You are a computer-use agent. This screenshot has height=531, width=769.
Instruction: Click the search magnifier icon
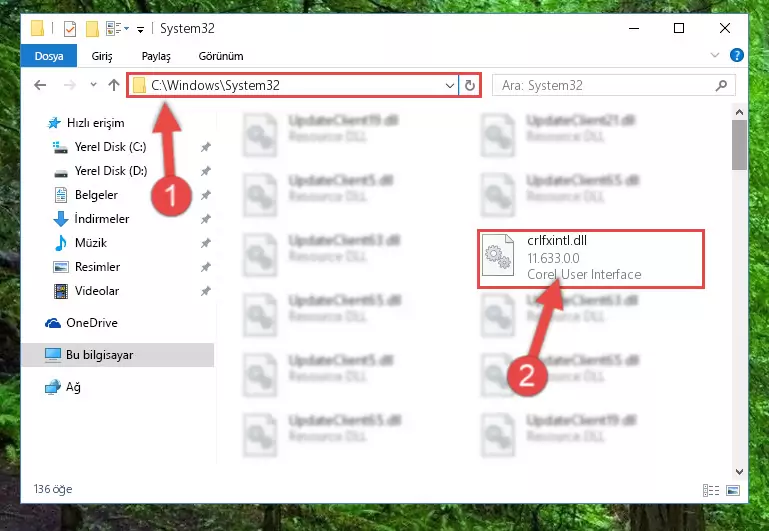(721, 86)
